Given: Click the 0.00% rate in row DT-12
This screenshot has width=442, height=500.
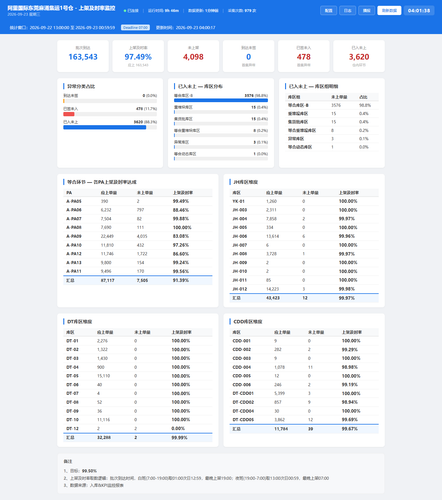Looking at the screenshot, I should point(178,428).
